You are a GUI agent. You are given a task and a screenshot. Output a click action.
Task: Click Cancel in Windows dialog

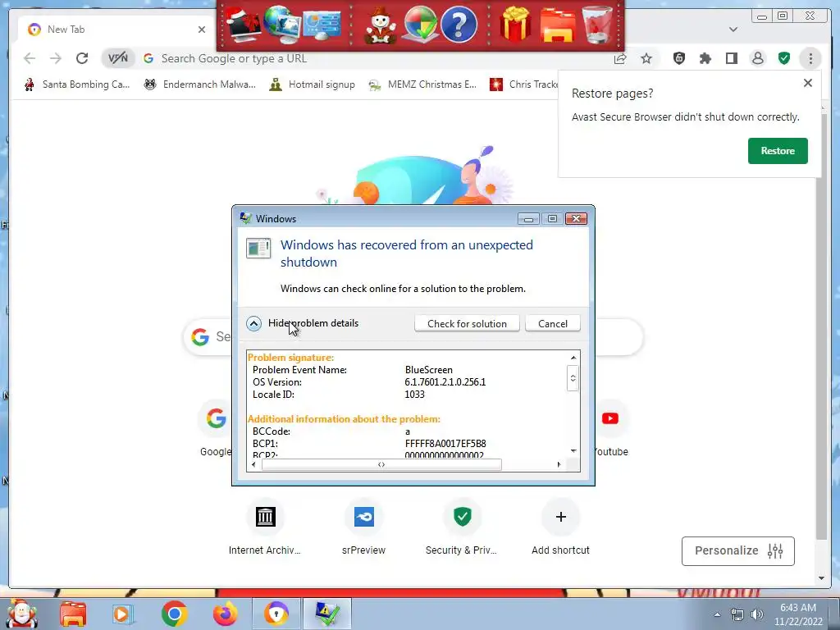552,323
